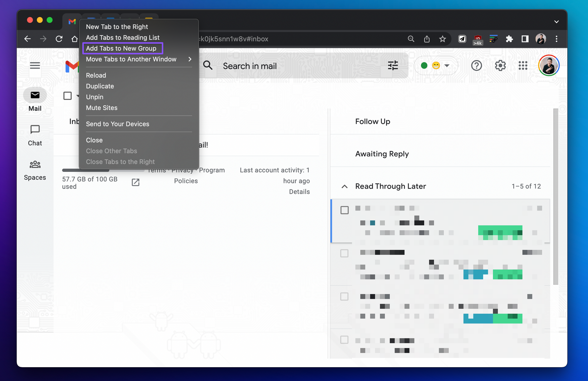The width and height of the screenshot is (588, 381).
Task: Toggle the main menu hamburger icon
Action: pyautogui.click(x=35, y=66)
